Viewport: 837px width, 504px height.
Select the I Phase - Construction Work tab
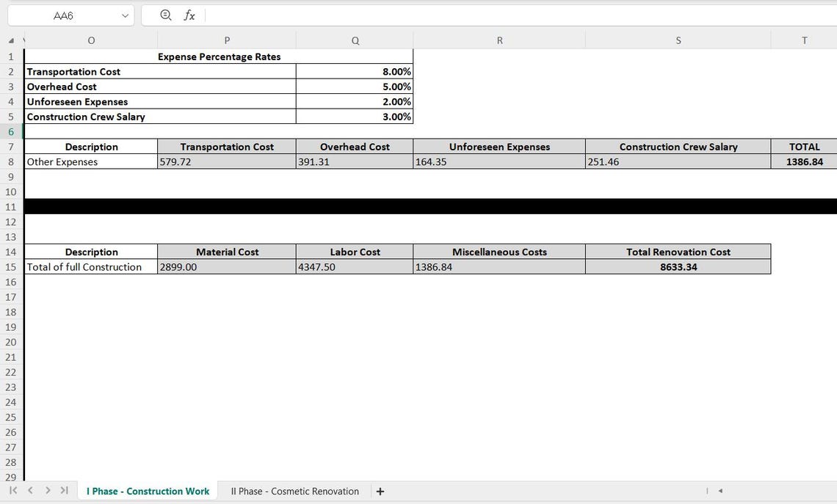(147, 491)
